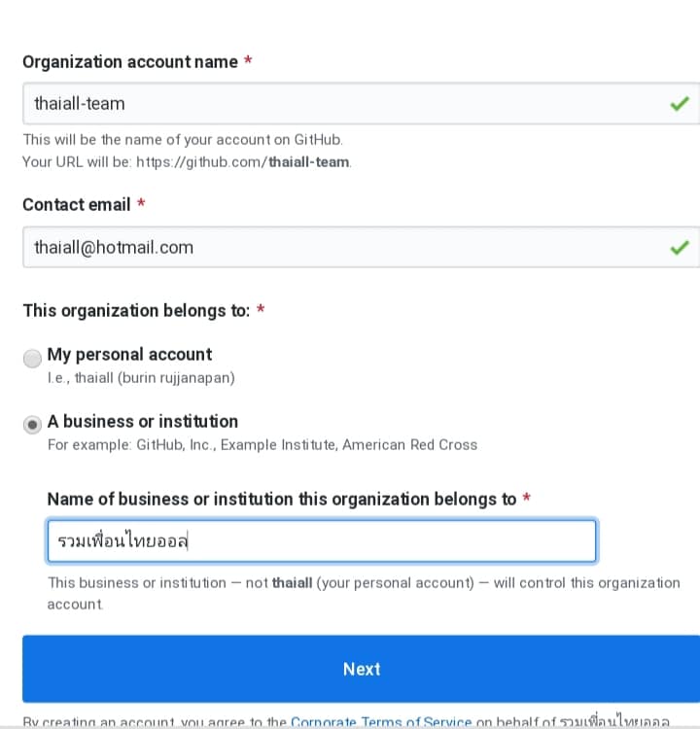Click "Name of business or institution" field label
This screenshot has width=700, height=729.
coord(282,499)
